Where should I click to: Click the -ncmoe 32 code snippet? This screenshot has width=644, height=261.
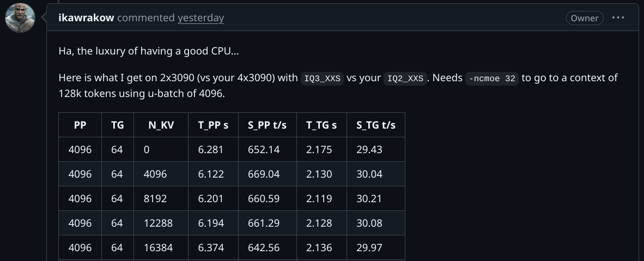(x=491, y=78)
